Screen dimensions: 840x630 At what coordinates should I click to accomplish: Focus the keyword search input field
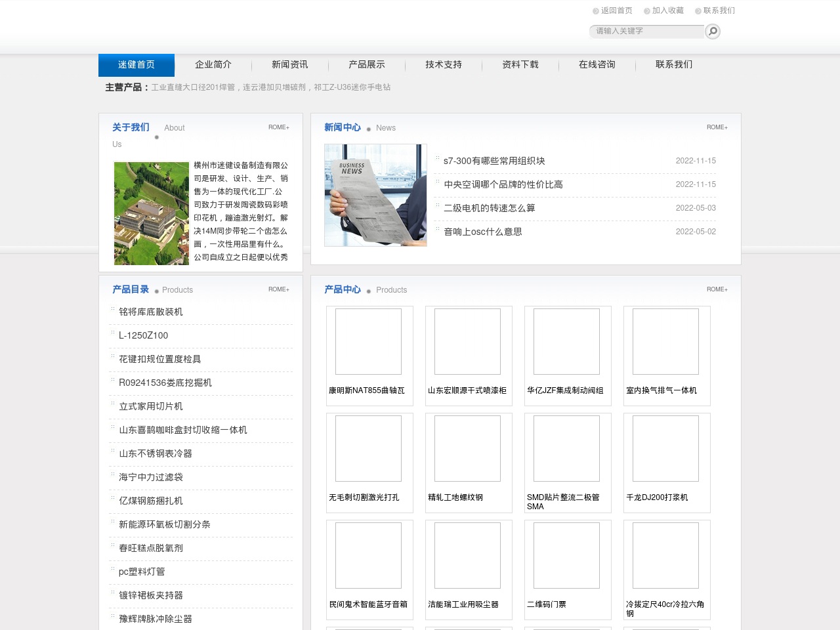point(648,31)
